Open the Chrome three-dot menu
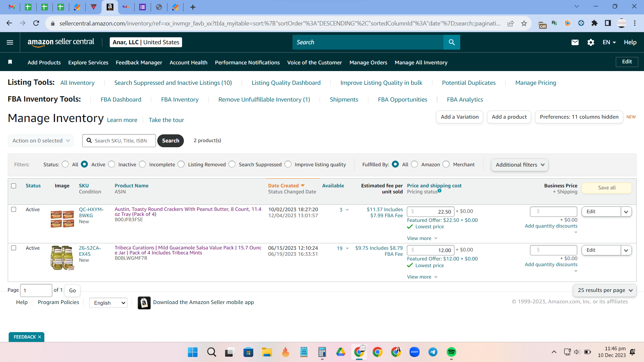The width and height of the screenshot is (644, 362). [635, 23]
